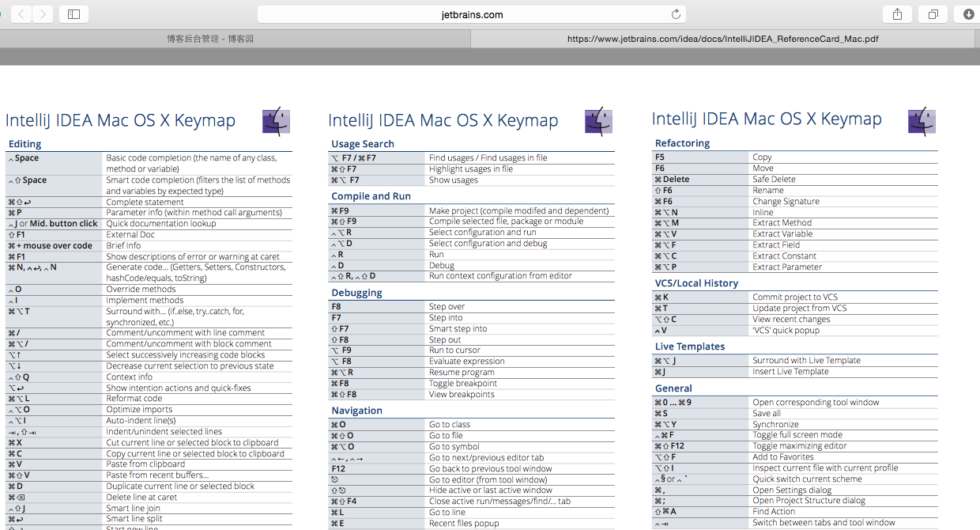This screenshot has height=530, width=980.
Task: Click 'Find Action' text
Action: (774, 512)
